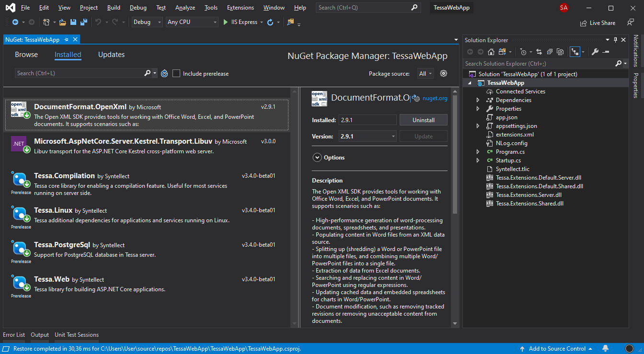Click Collapse All in Solution Explorer toolbar
This screenshot has height=354, width=644.
pyautogui.click(x=549, y=52)
